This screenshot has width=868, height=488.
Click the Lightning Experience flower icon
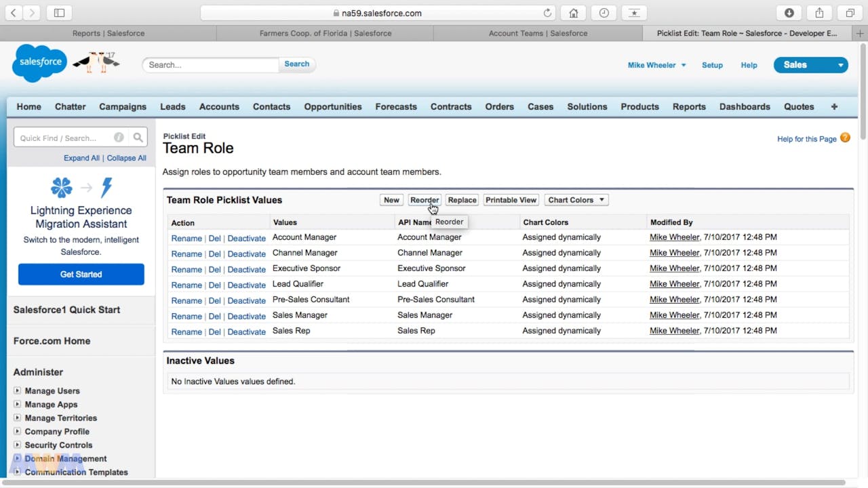(x=62, y=187)
